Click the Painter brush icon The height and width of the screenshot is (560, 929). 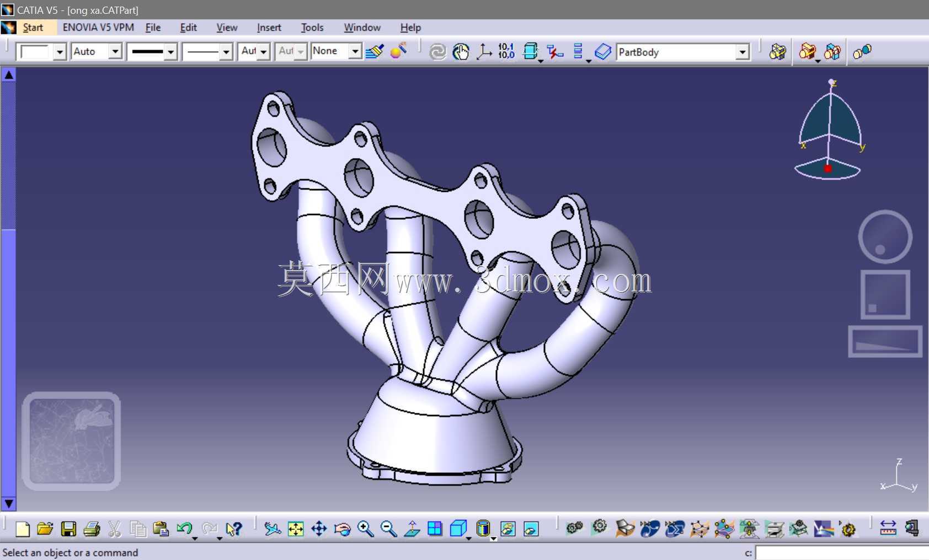375,52
